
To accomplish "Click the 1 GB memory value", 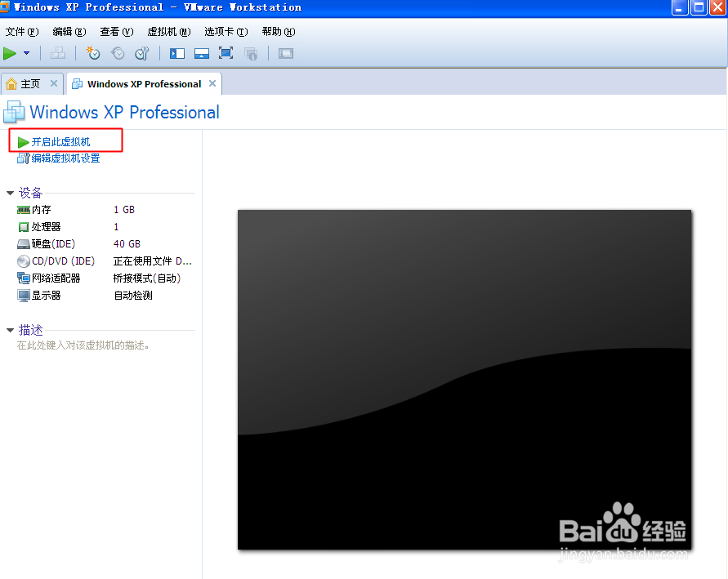I will click(124, 210).
